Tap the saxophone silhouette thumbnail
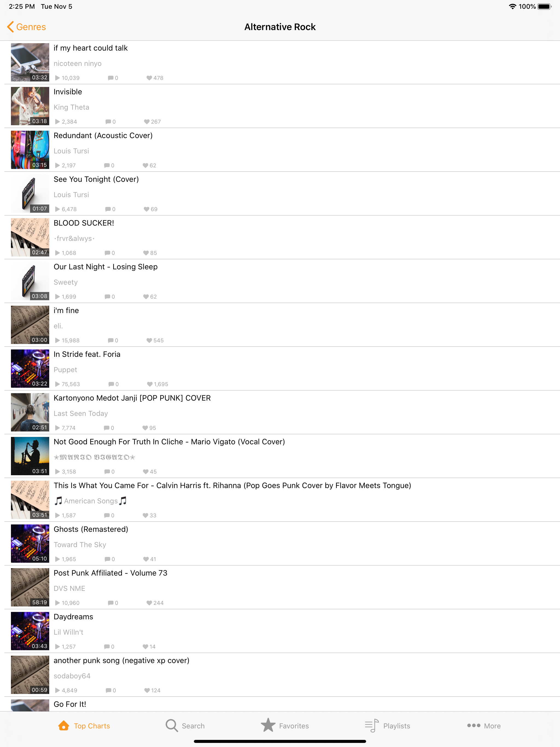560x747 pixels. pyautogui.click(x=30, y=456)
